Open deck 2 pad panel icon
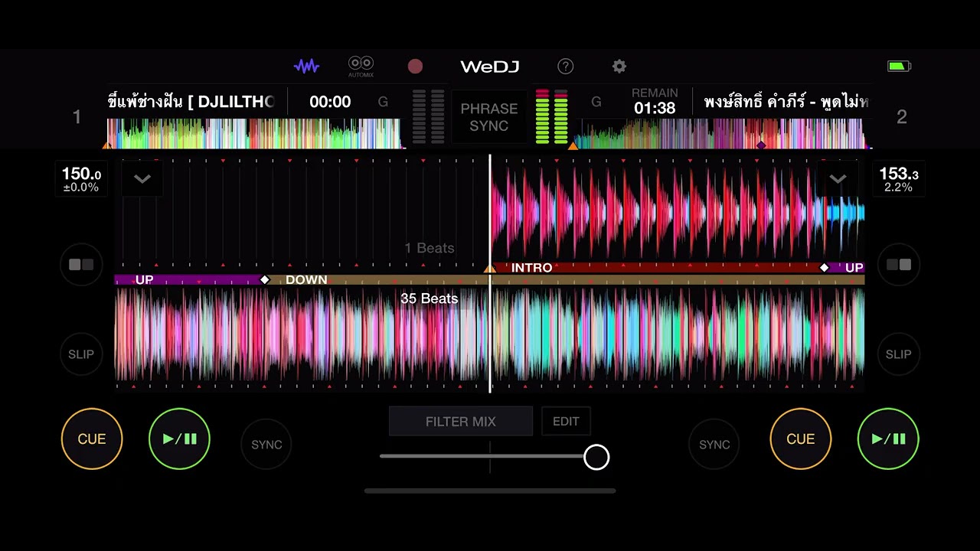Viewport: 980px width, 551px height. (x=898, y=265)
